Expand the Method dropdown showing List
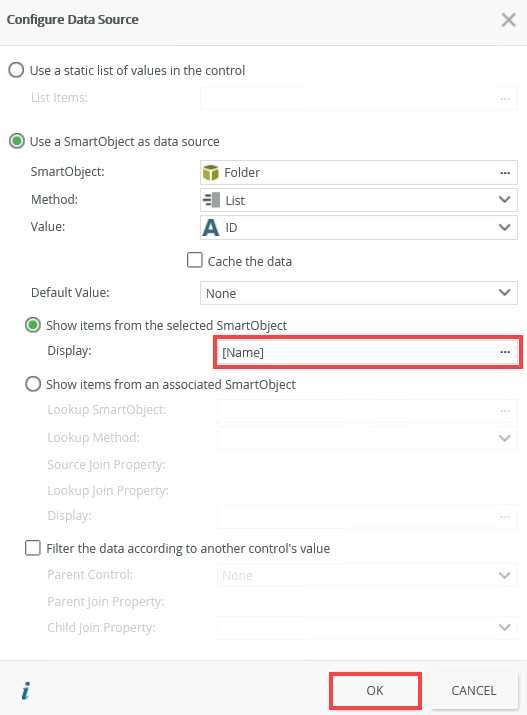The height and width of the screenshot is (715, 527). coord(359,200)
